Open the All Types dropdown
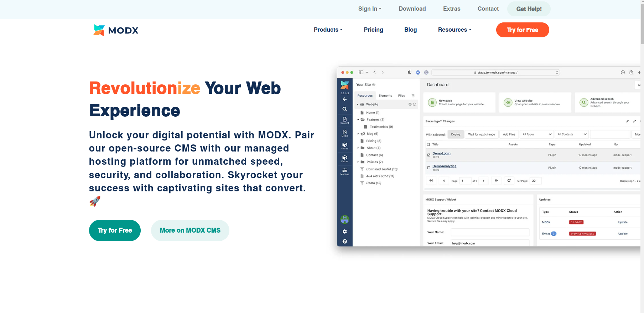Image resolution: width=644 pixels, height=313 pixels. point(537,134)
